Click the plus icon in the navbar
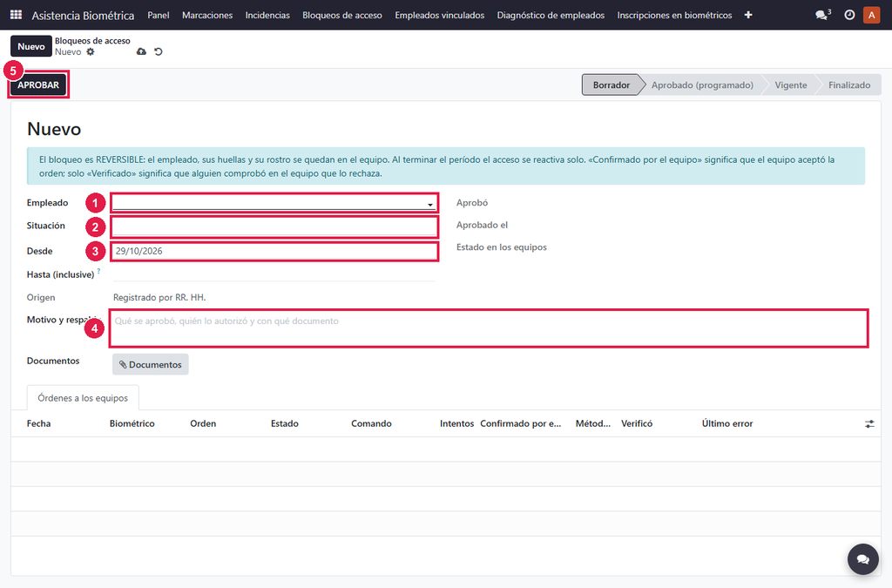This screenshot has width=892, height=588. (x=748, y=15)
